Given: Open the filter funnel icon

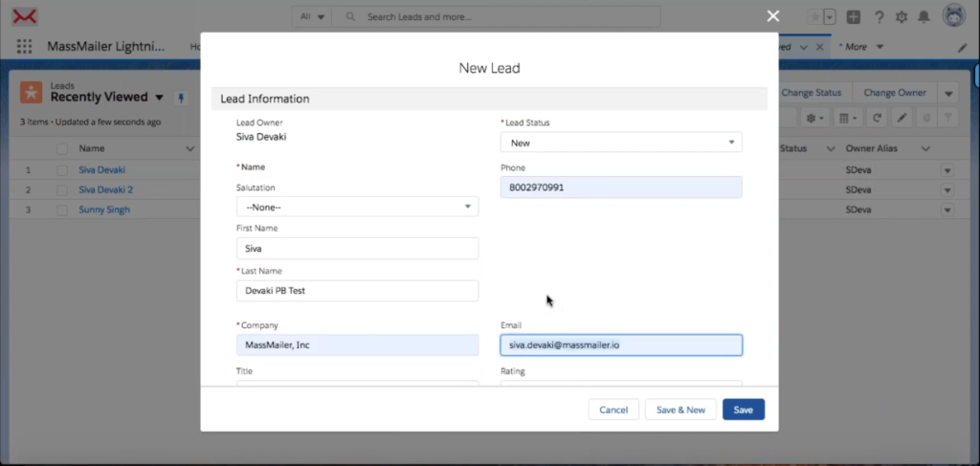Looking at the screenshot, I should point(948,118).
